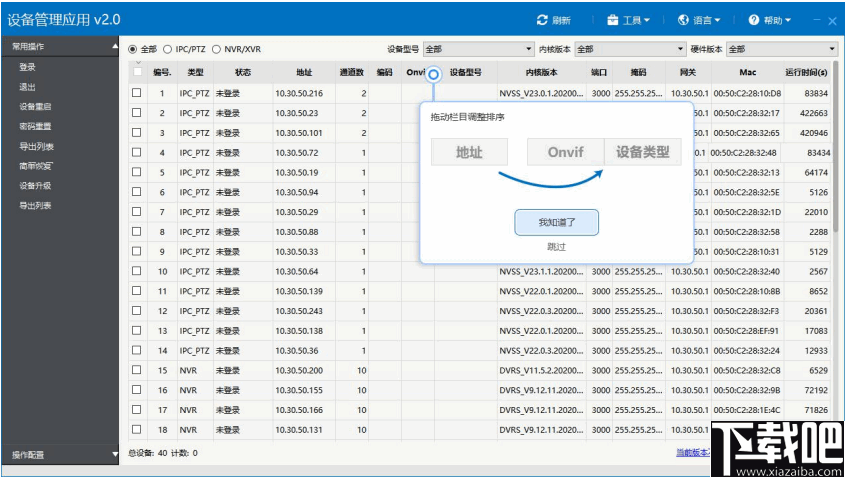
Task: Click NVR type cell in row 16
Action: click(x=188, y=390)
